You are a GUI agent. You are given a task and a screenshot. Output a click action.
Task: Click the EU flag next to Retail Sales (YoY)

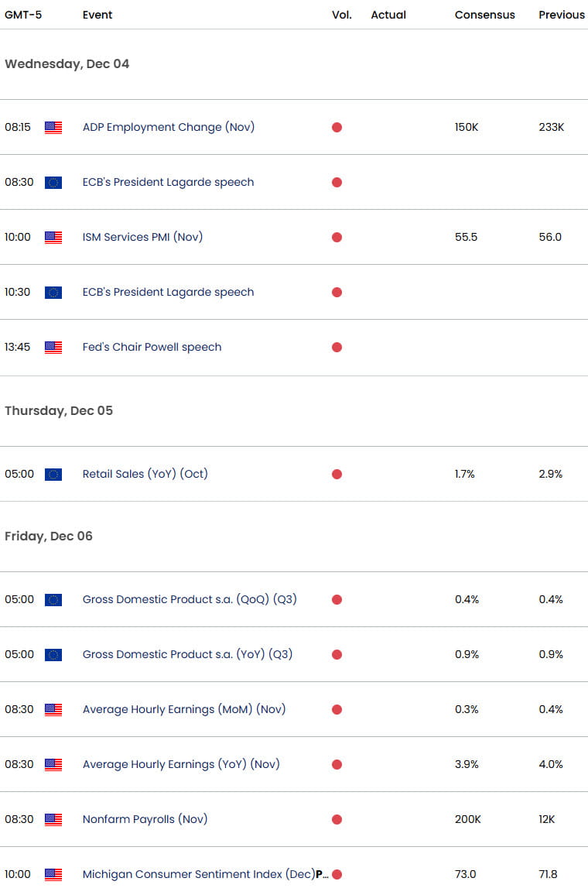(53, 474)
